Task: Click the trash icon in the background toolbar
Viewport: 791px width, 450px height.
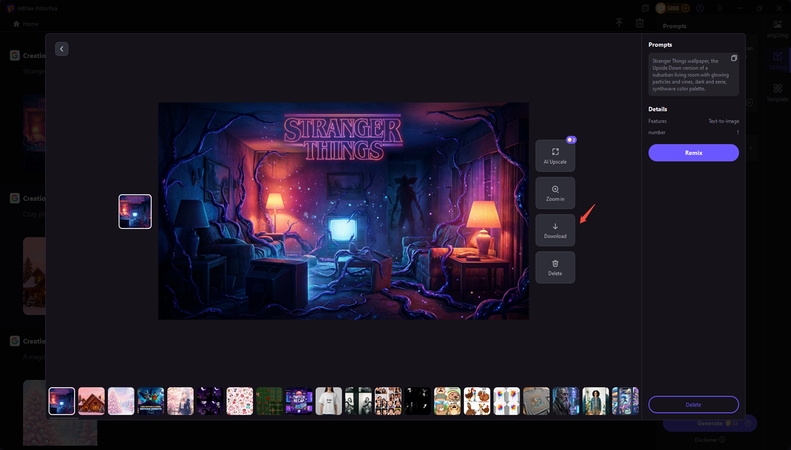Action: coord(640,23)
